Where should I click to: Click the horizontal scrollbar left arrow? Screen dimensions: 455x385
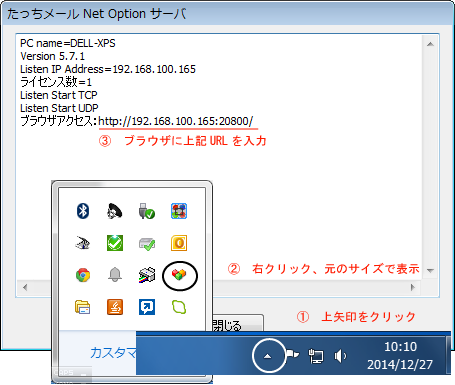point(25,287)
